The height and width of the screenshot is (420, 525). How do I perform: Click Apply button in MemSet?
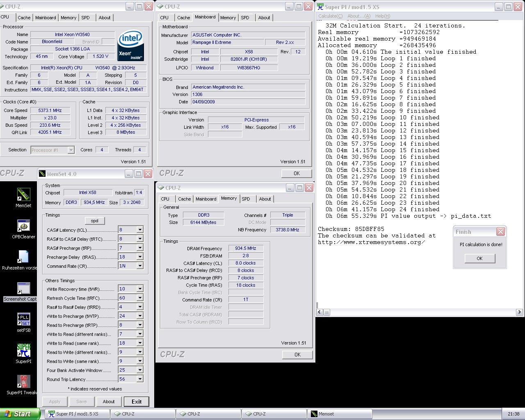(x=55, y=402)
